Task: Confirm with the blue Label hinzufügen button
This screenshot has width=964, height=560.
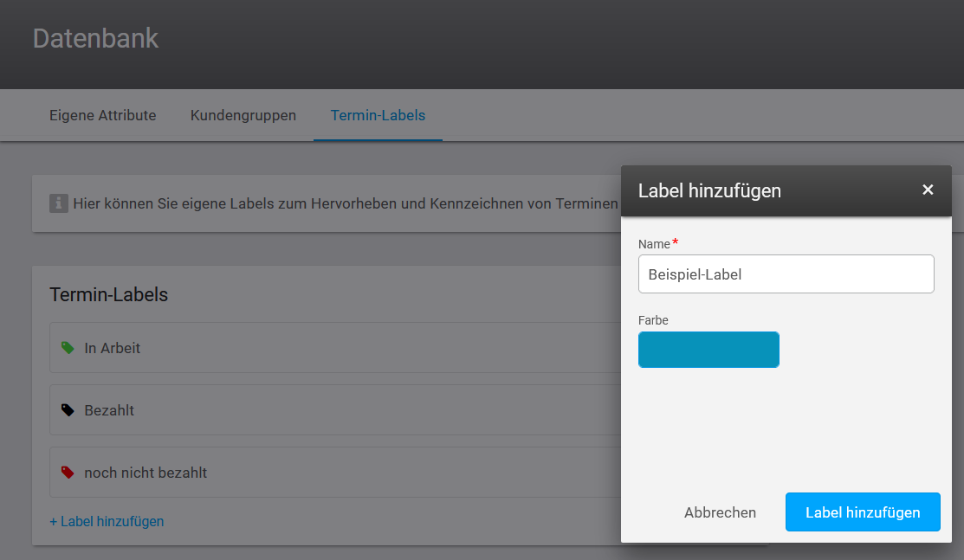Action: point(863,512)
